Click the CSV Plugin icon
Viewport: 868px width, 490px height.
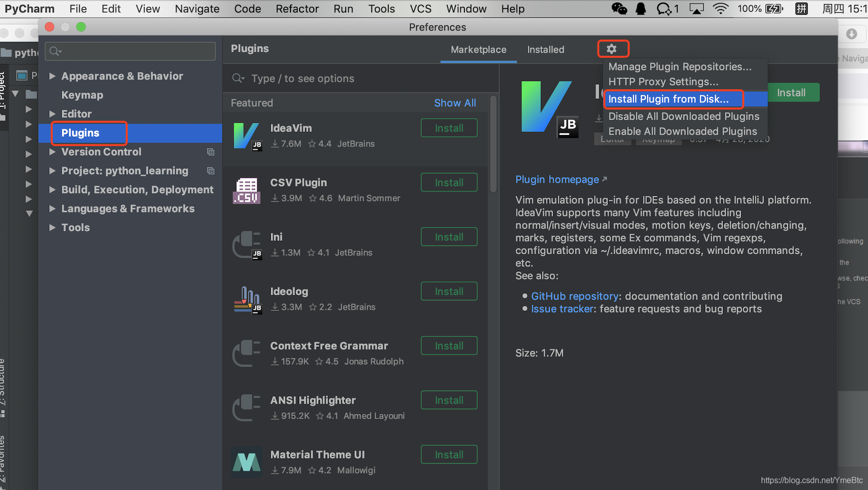247,190
